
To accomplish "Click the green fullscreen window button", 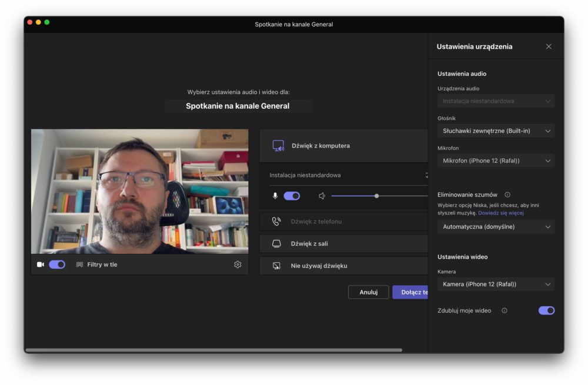I will (x=47, y=22).
